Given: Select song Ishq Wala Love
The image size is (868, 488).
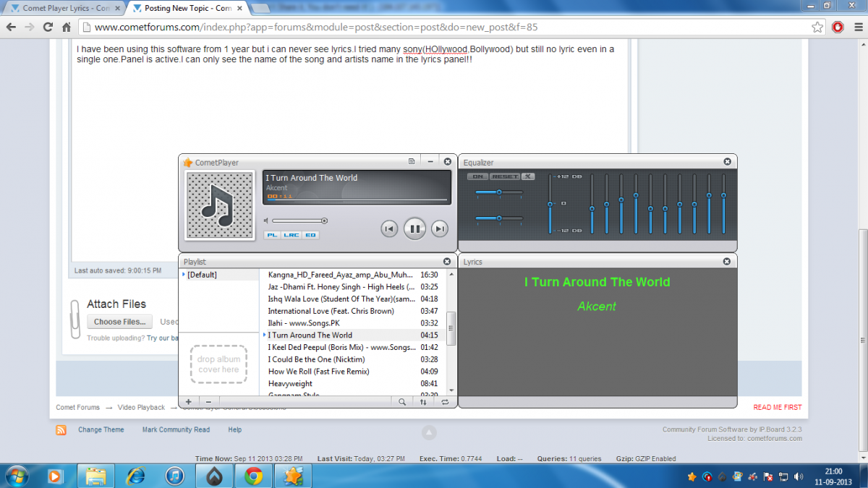Looking at the screenshot, I should tap(353, 299).
